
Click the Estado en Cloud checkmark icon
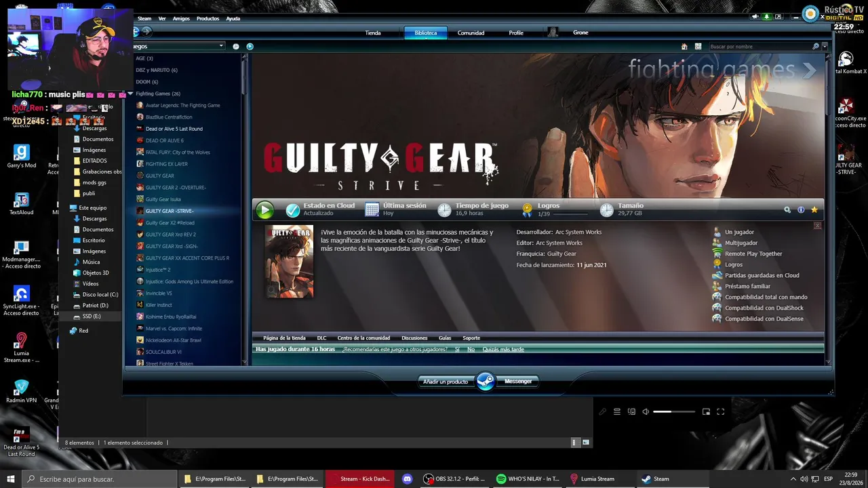point(292,210)
